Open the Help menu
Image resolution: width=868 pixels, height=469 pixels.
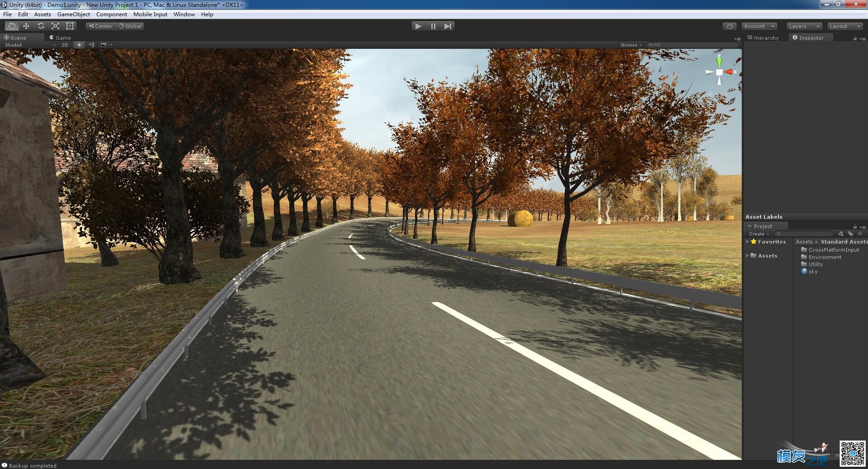[x=207, y=14]
